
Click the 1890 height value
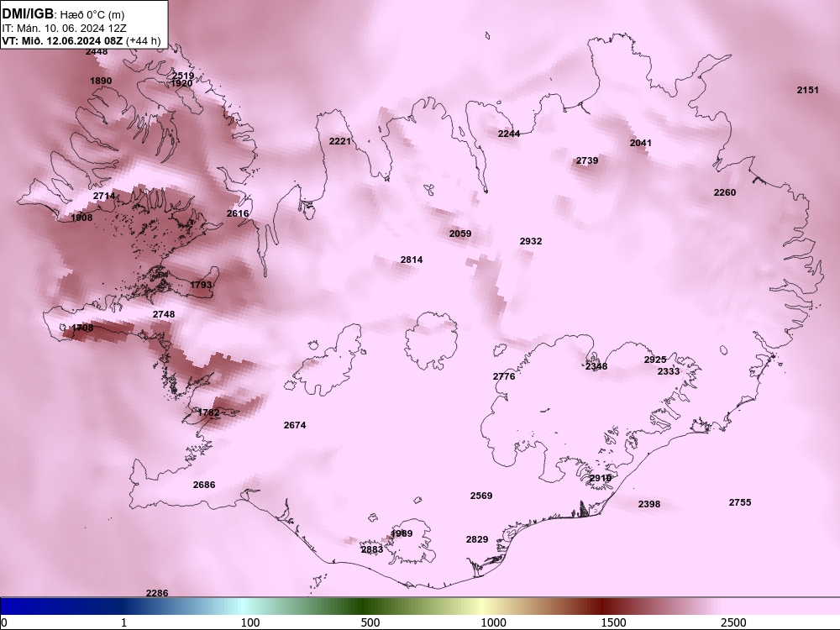[101, 81]
